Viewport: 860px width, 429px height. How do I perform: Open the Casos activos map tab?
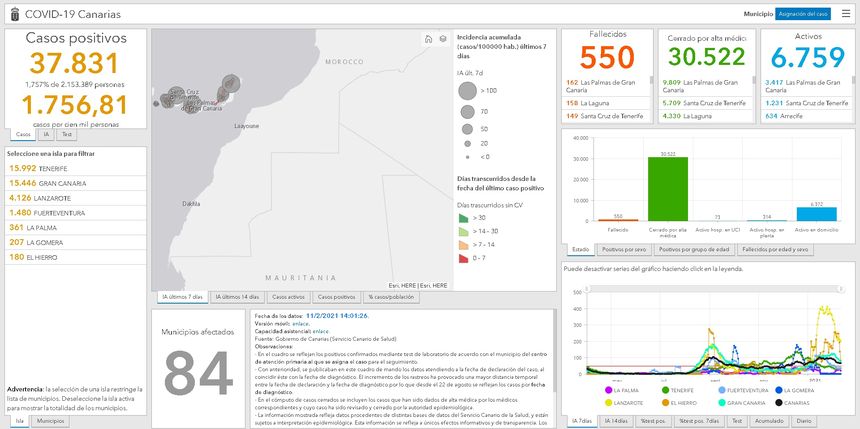(x=289, y=297)
